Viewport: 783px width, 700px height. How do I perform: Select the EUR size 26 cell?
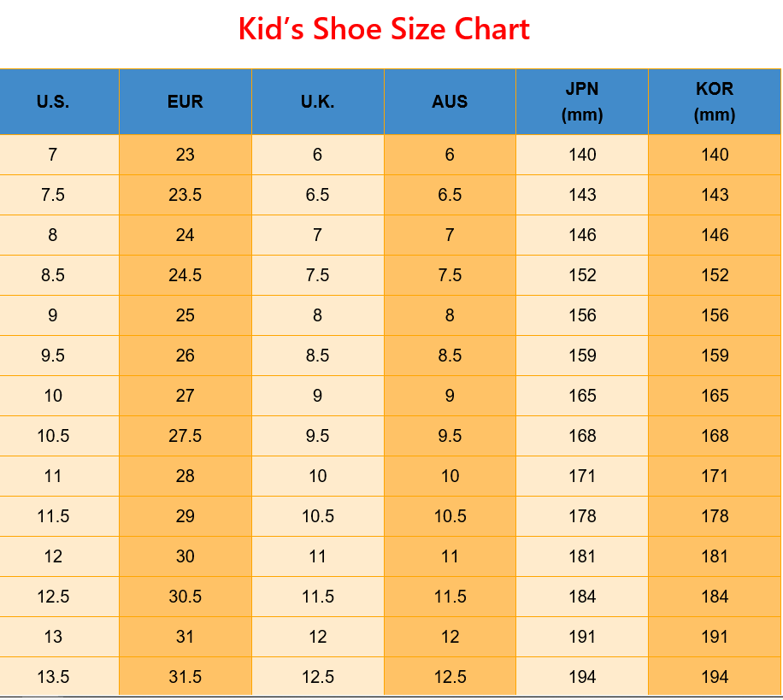185,356
